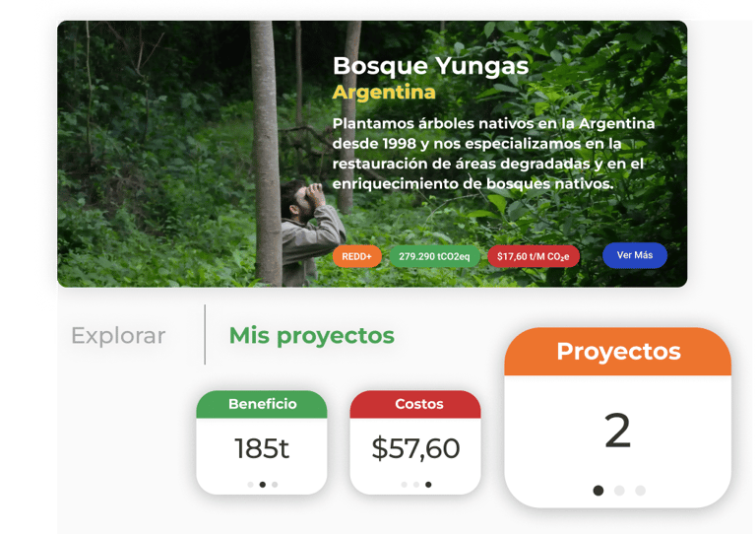Screen dimensions: 756x534
Task: Select last pagination dot in Beneficio card
Action: pyautogui.click(x=275, y=485)
